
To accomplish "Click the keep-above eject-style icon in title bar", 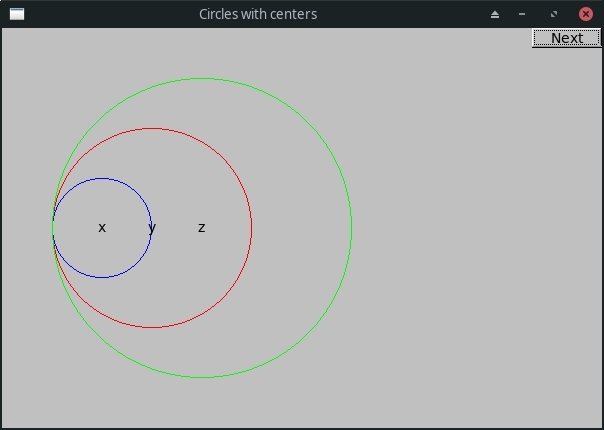I will pyautogui.click(x=495, y=15).
